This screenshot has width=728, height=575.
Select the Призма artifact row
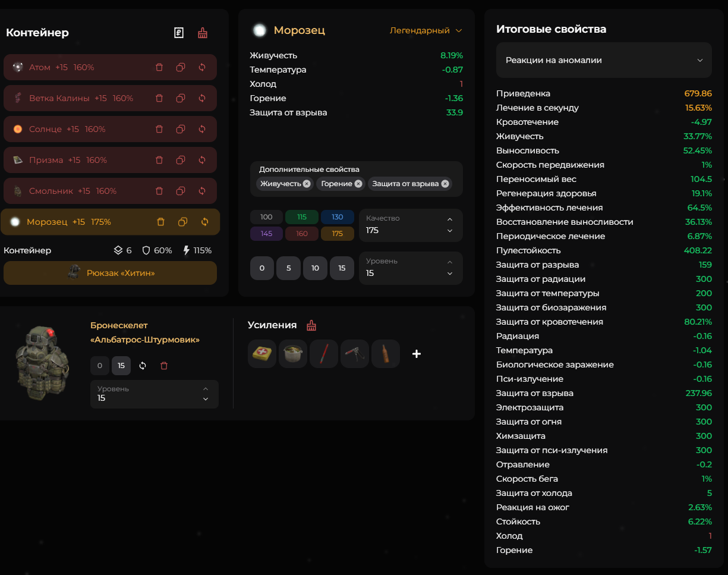111,160
